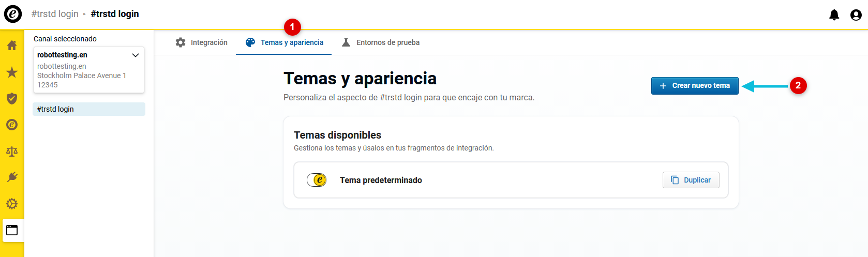868x257 pixels.
Task: Click Duplicar button for default theme
Action: (691, 180)
